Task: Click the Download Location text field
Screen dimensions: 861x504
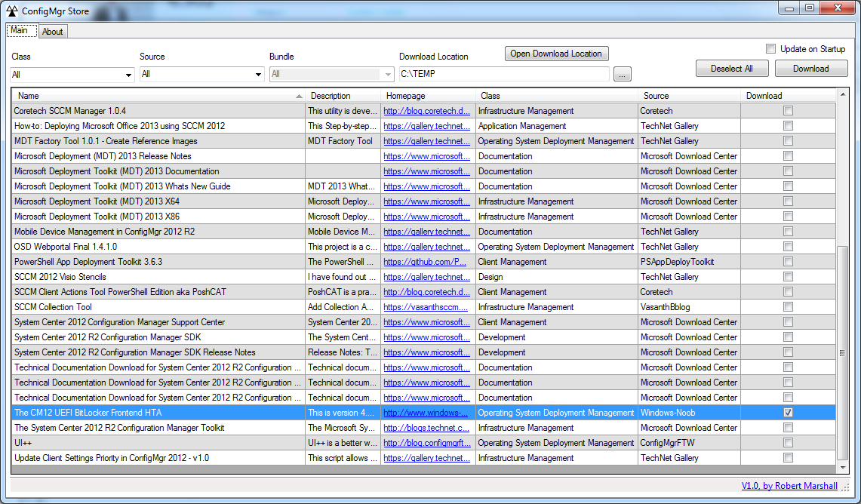Action: 503,74
